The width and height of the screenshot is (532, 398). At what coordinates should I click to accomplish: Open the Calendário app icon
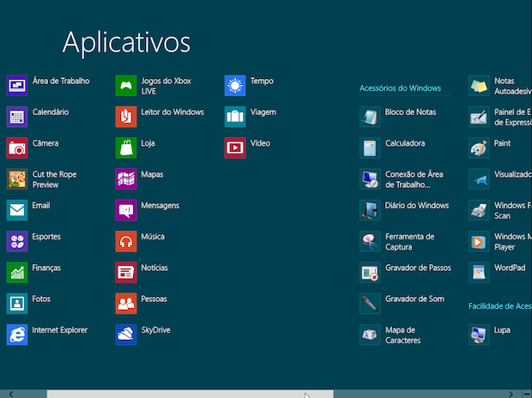tap(17, 117)
